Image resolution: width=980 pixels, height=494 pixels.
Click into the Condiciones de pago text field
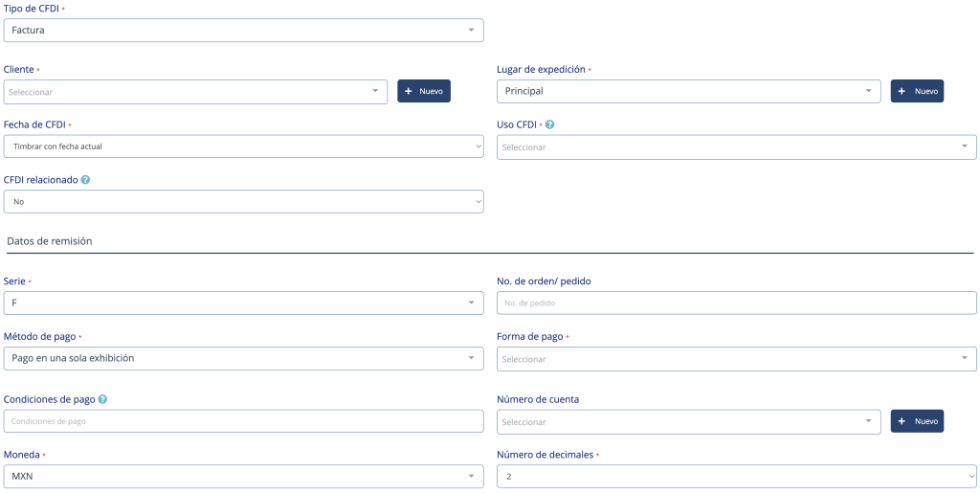[x=243, y=421]
